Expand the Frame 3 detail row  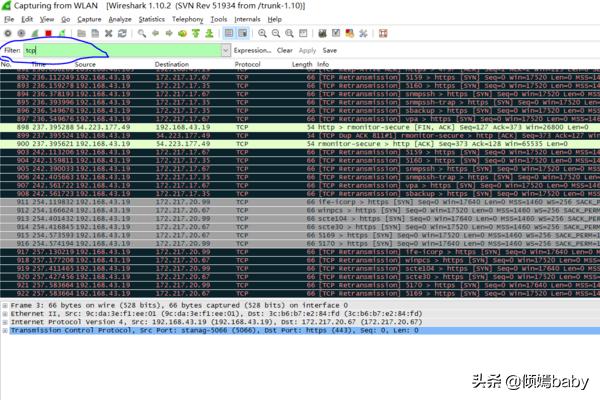pyautogui.click(x=5, y=305)
